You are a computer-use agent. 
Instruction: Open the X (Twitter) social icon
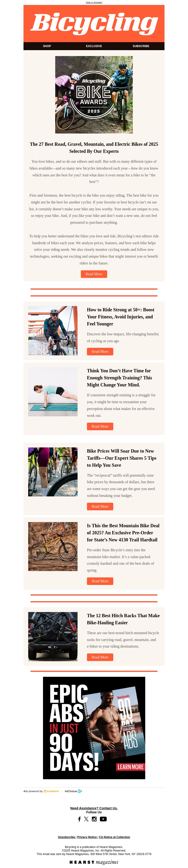pyautogui.click(x=86, y=819)
